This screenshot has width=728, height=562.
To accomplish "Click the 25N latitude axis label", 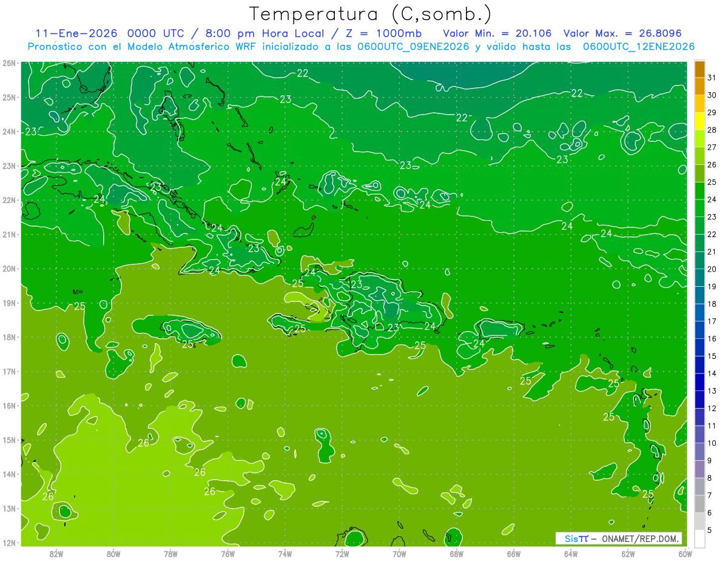I will click(x=8, y=97).
